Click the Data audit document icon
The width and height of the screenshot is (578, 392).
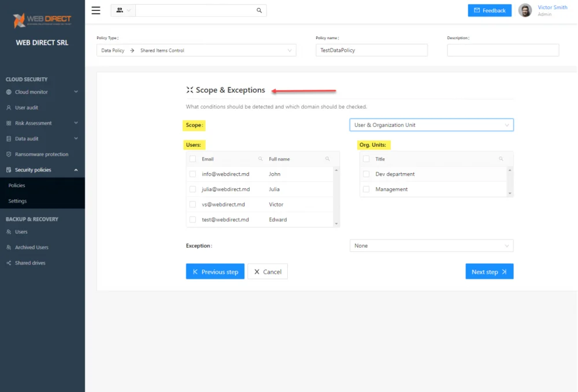pyautogui.click(x=9, y=139)
